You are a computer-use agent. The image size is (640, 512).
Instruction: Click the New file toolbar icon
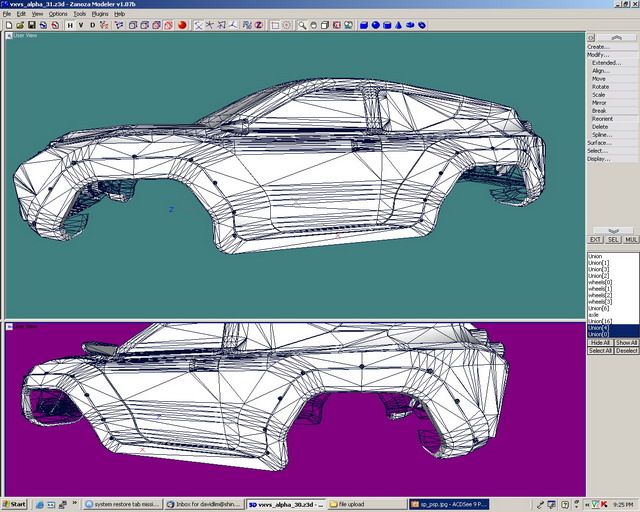coord(7,25)
